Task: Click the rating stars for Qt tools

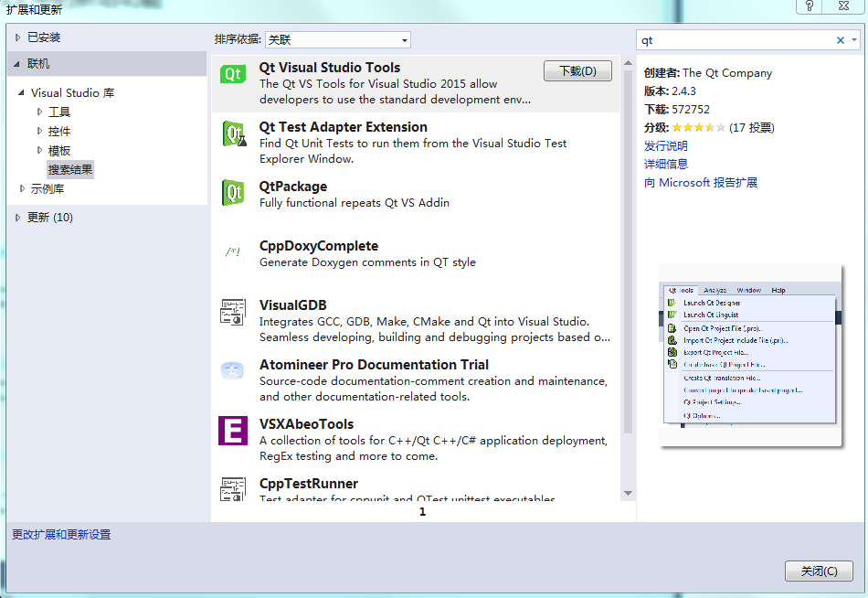Action: (698, 127)
